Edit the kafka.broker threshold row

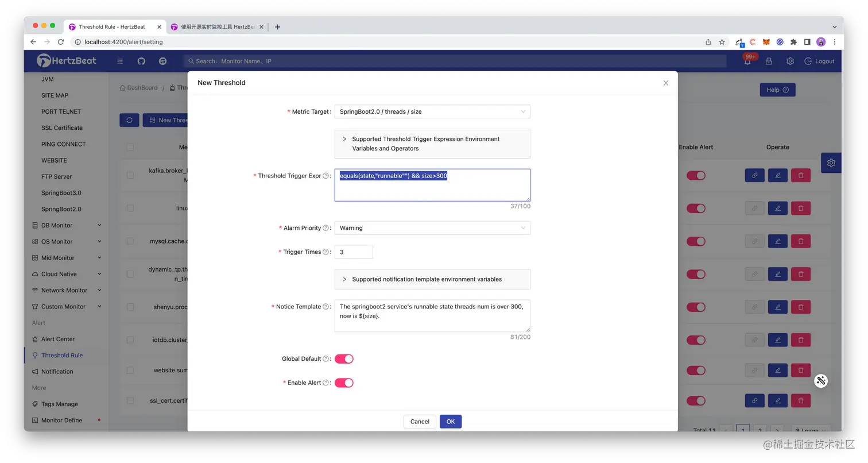777,175
